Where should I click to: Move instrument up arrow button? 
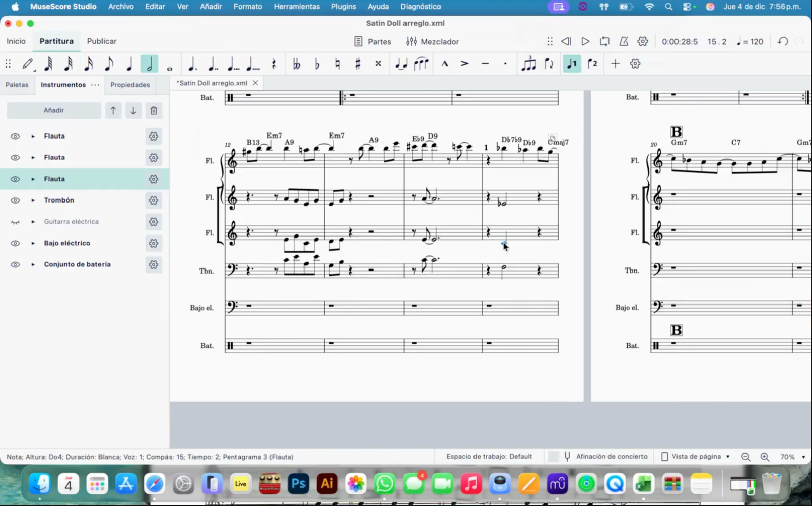[113, 110]
